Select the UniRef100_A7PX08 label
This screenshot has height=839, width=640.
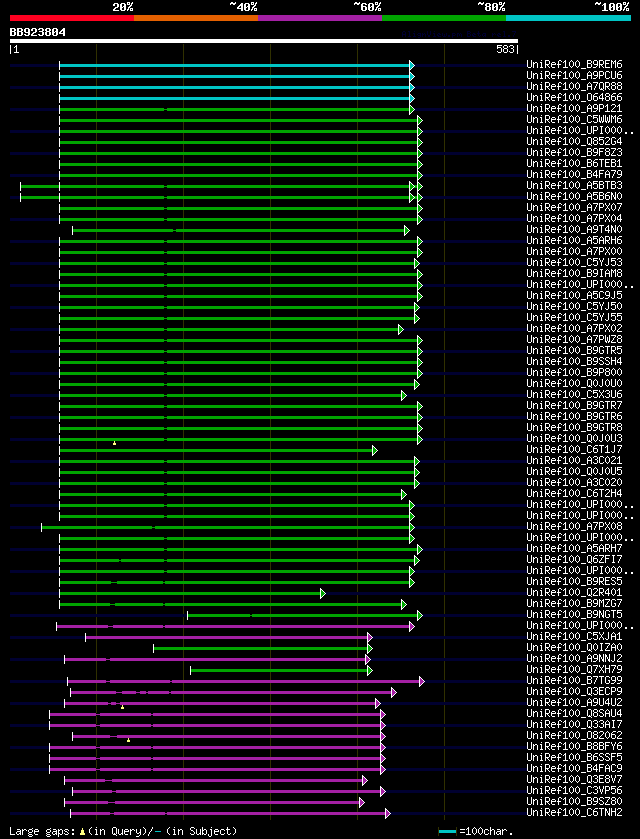(574, 526)
